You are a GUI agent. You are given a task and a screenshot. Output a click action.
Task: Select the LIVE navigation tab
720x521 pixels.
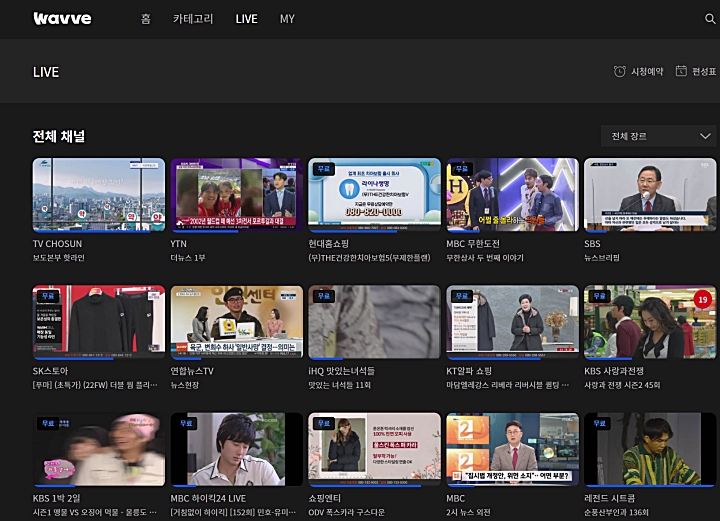point(247,19)
